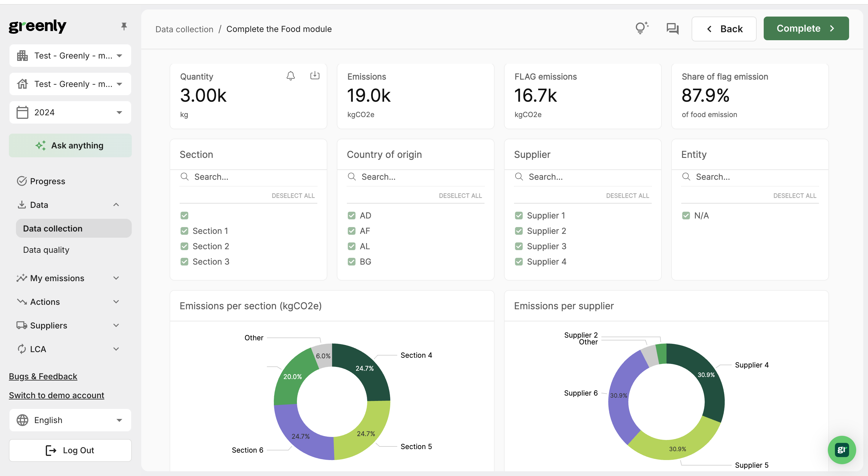The image size is (868, 476).
Task: Expand the Suppliers menu
Action: click(x=116, y=325)
